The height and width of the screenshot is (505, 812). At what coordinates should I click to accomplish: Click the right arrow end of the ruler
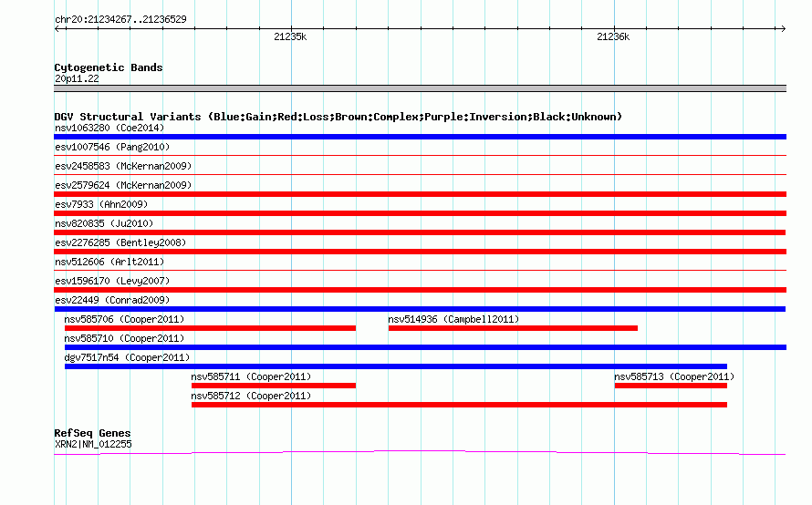click(x=783, y=29)
